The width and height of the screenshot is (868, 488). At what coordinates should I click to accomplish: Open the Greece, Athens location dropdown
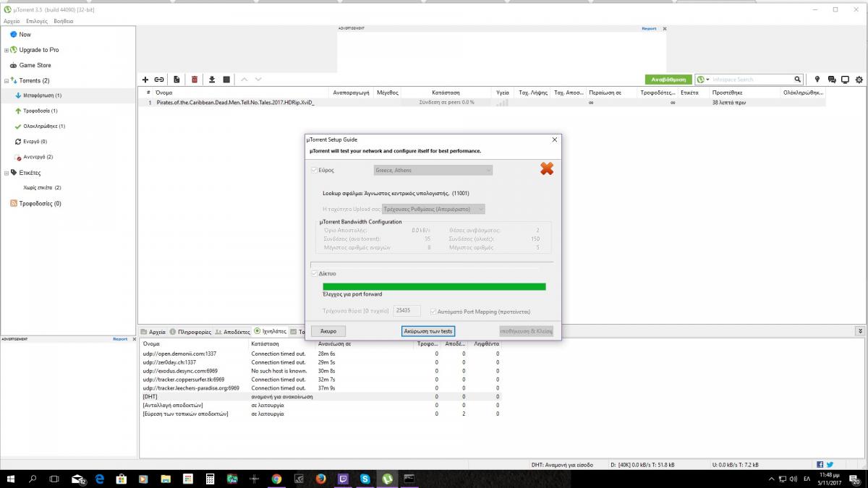coord(433,170)
